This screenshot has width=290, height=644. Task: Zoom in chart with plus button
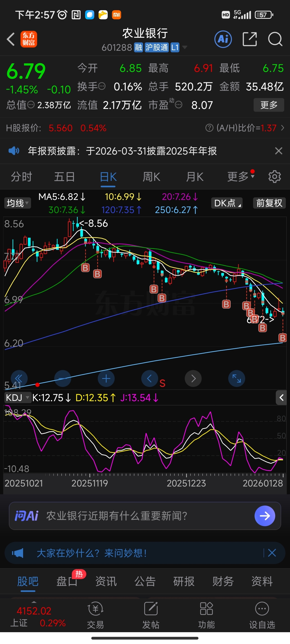pos(106,378)
